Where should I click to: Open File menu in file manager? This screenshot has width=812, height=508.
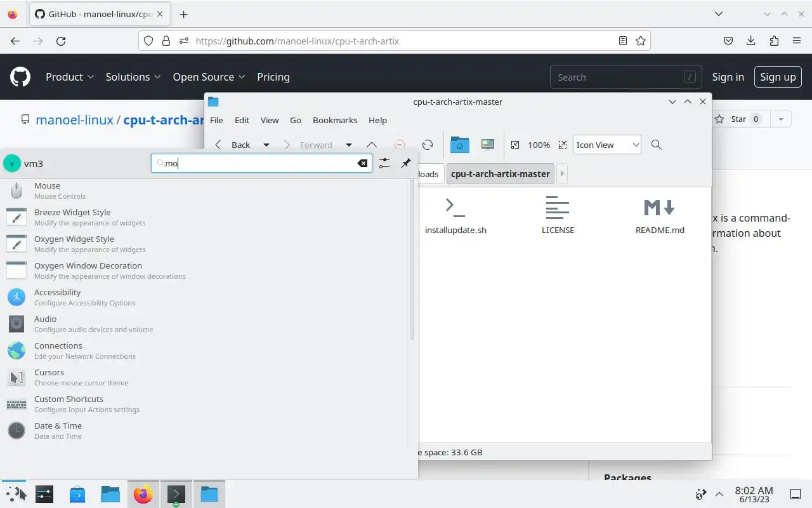tap(216, 120)
